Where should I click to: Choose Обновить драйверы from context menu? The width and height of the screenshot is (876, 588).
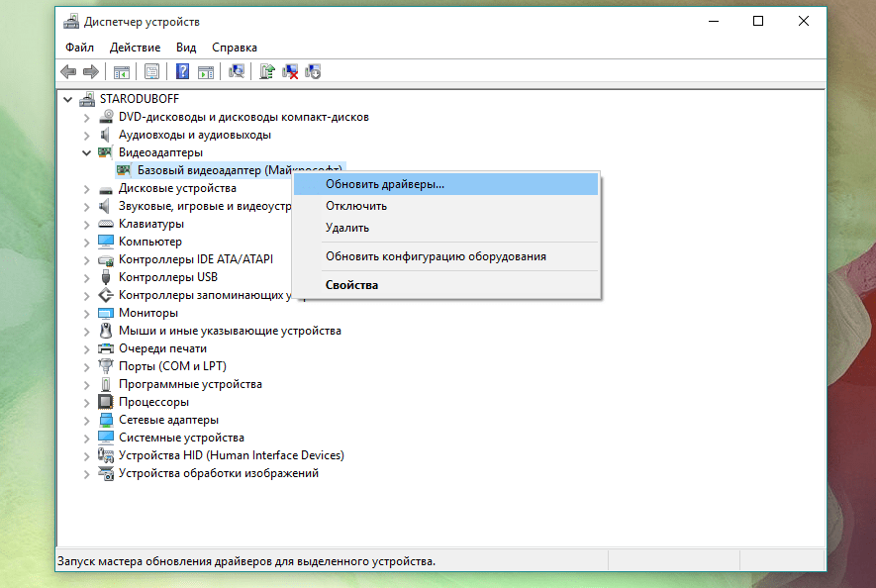click(x=385, y=184)
